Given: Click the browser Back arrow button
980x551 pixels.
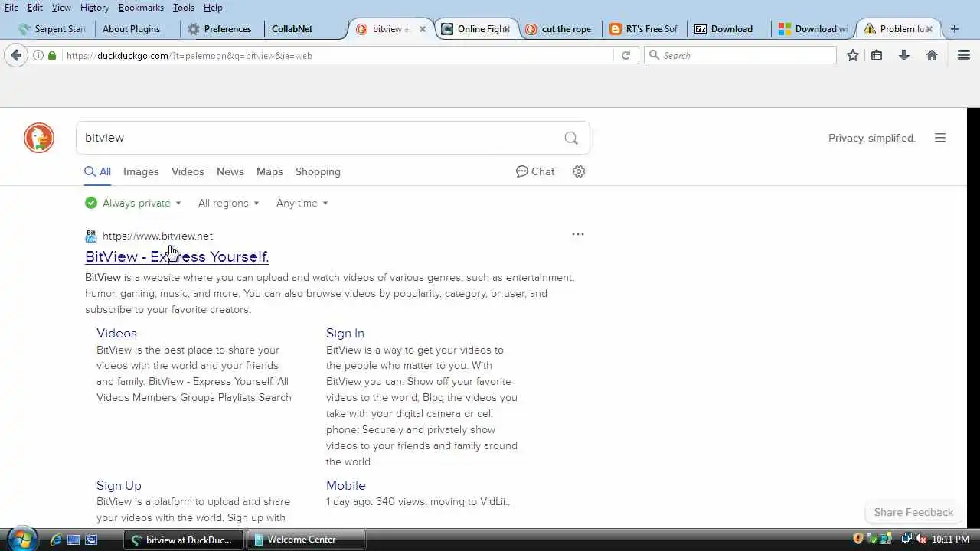Looking at the screenshot, I should (15, 55).
